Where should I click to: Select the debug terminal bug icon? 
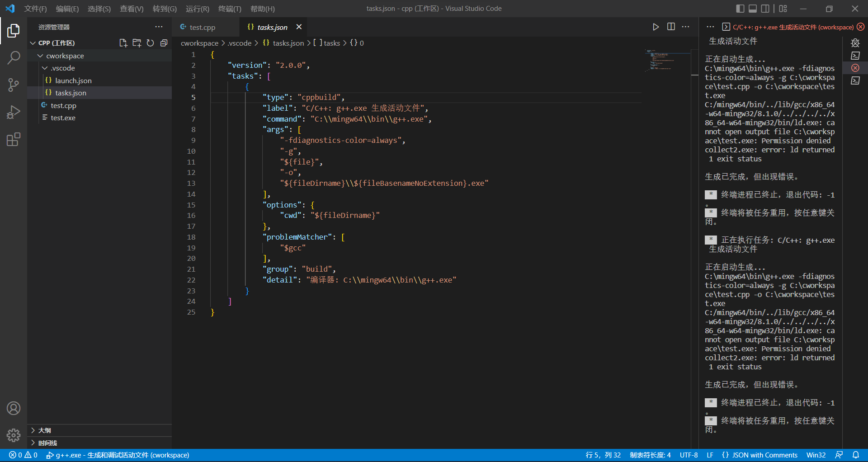855,43
